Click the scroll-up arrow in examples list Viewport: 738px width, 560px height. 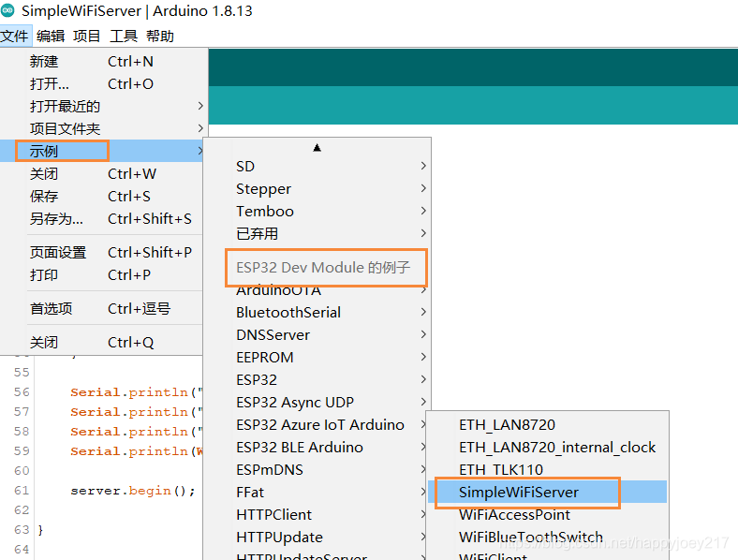[x=317, y=148]
